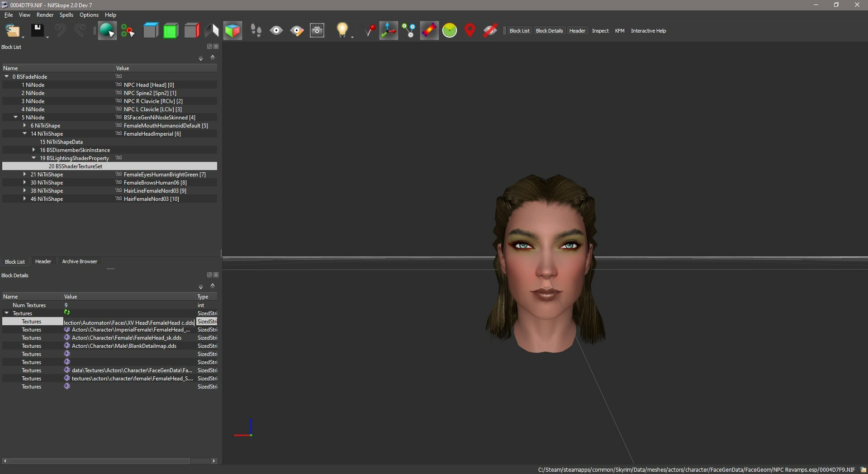Open Interactive Help from toolbar
868x474 pixels.
(648, 31)
